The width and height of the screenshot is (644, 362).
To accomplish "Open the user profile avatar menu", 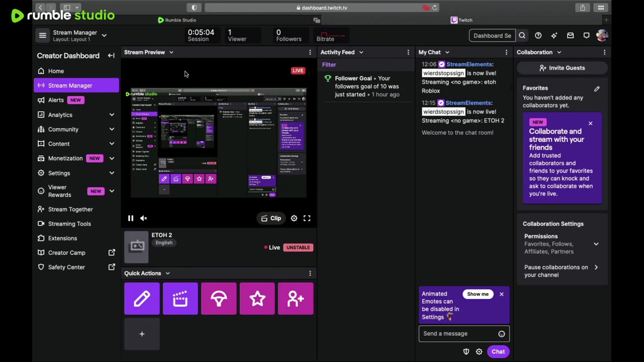I will pyautogui.click(x=602, y=35).
